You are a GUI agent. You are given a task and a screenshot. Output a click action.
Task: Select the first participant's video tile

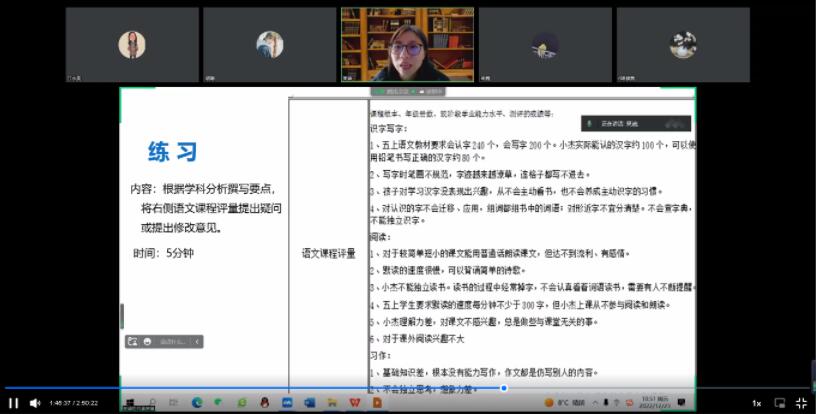[132, 45]
